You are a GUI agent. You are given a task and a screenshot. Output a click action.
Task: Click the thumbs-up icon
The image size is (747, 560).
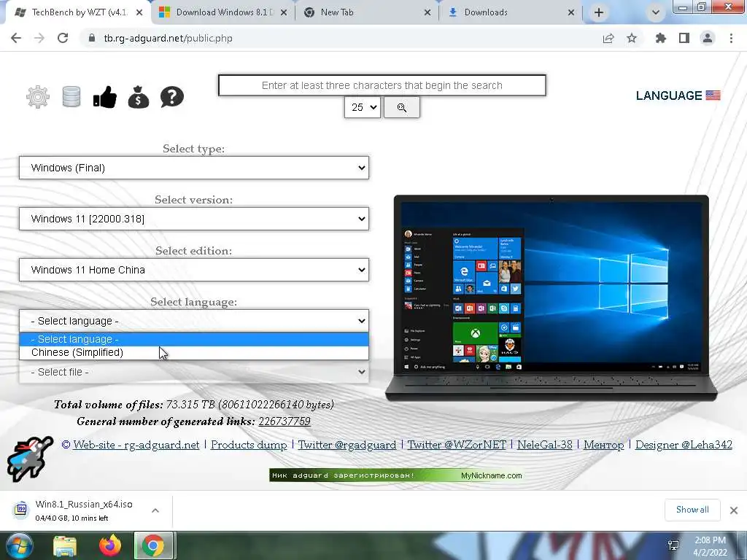[x=105, y=97]
